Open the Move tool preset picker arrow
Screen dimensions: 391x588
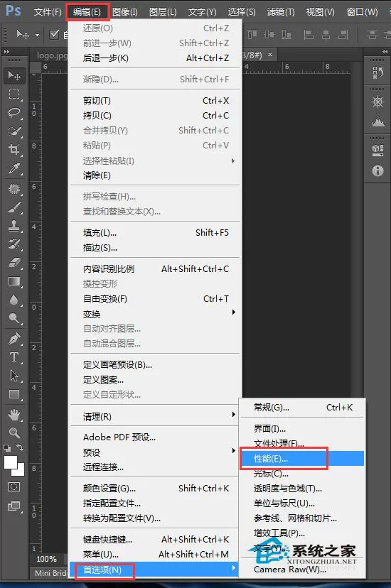pos(37,36)
